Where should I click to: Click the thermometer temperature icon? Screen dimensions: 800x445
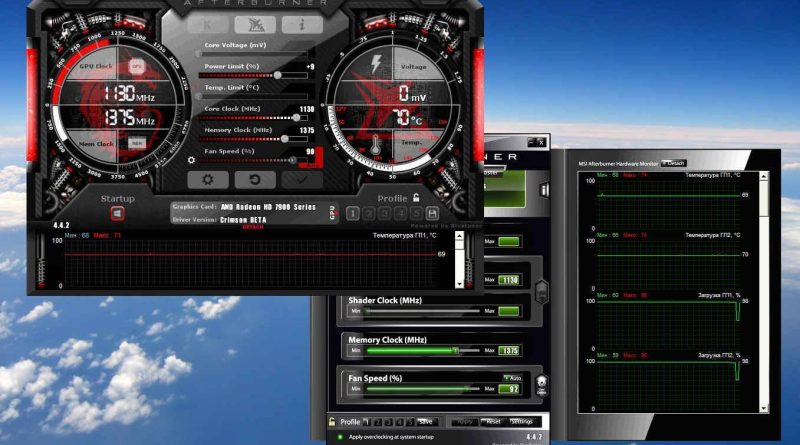(375, 145)
